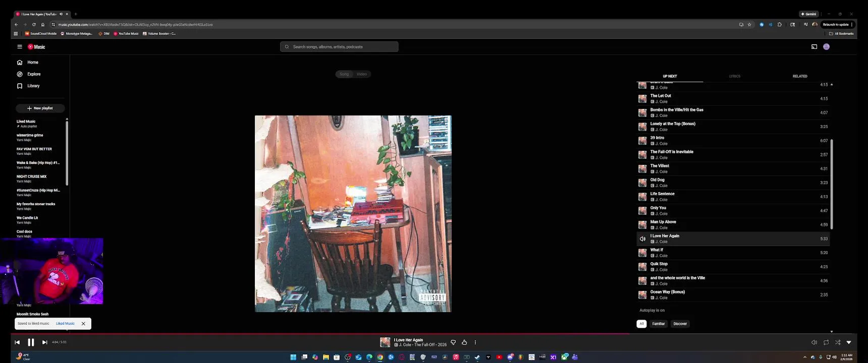The width and height of the screenshot is (868, 363).
Task: Select the UP NEXT tab
Action: tap(670, 77)
